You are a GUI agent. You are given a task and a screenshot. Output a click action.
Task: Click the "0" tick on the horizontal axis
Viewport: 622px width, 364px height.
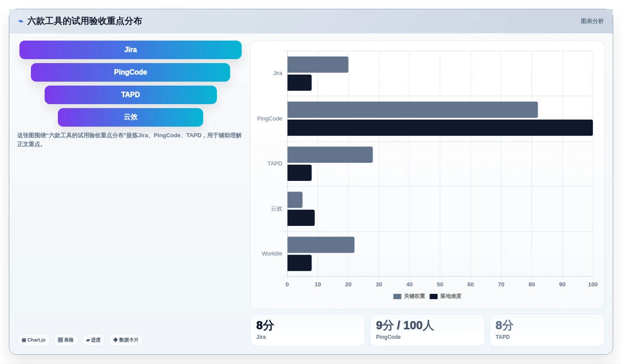[x=287, y=285]
